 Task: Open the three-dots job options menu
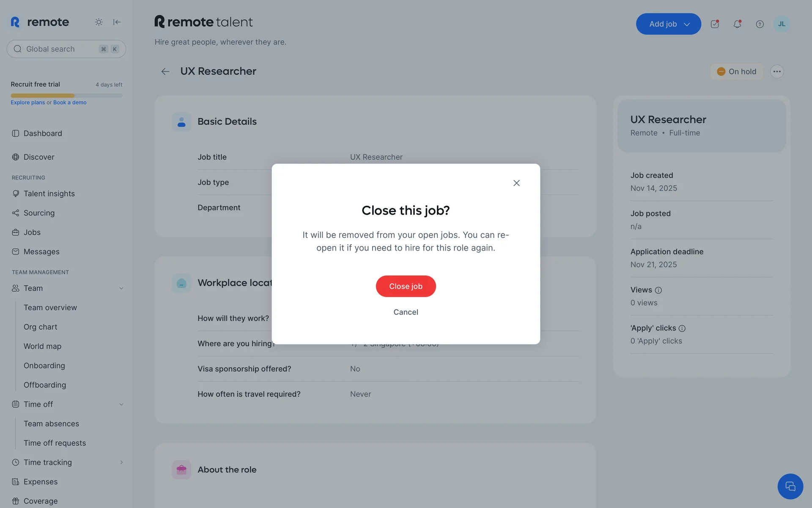click(776, 72)
